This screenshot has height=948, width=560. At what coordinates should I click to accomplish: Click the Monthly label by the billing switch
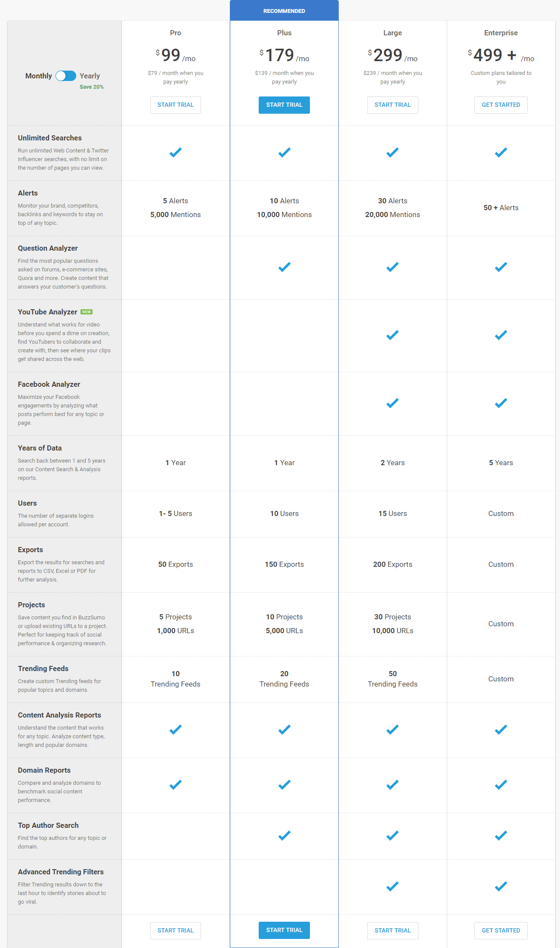38,76
